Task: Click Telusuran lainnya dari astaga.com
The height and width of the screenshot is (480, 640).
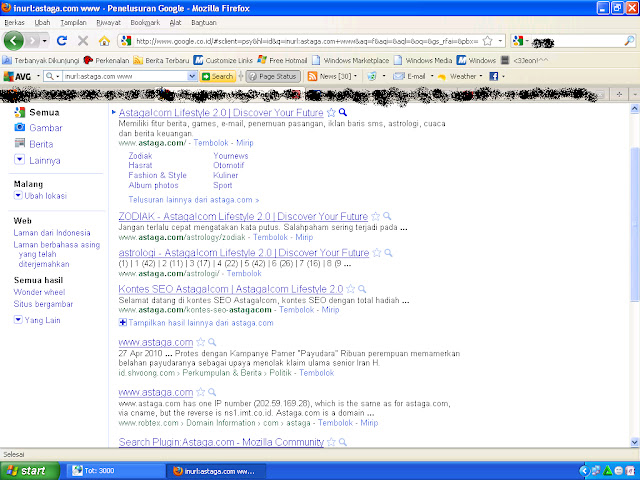Action: pos(193,200)
